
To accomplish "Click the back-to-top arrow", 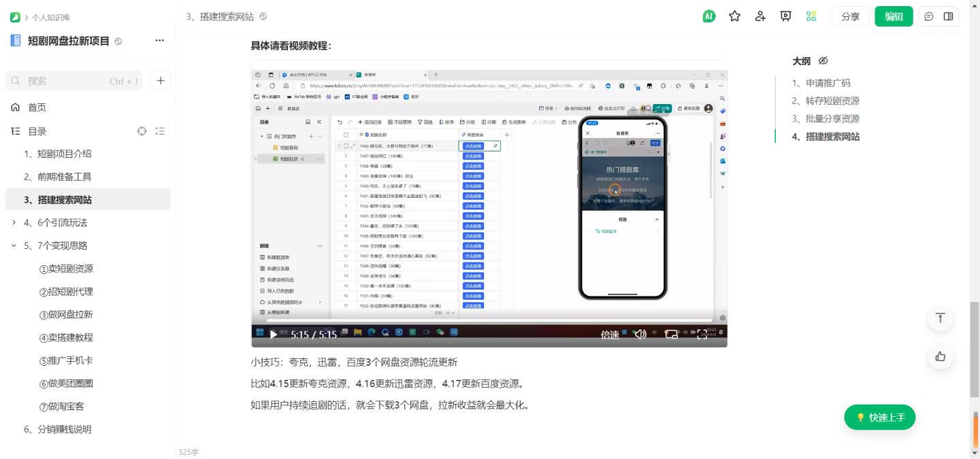I will click(940, 318).
